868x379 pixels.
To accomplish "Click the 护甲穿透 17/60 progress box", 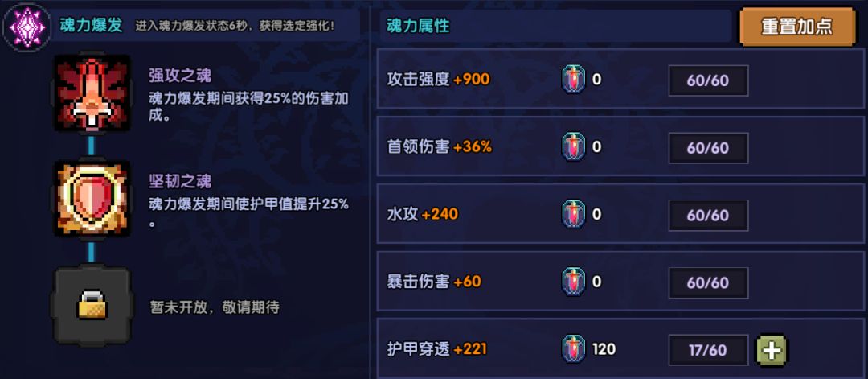I will 708,350.
